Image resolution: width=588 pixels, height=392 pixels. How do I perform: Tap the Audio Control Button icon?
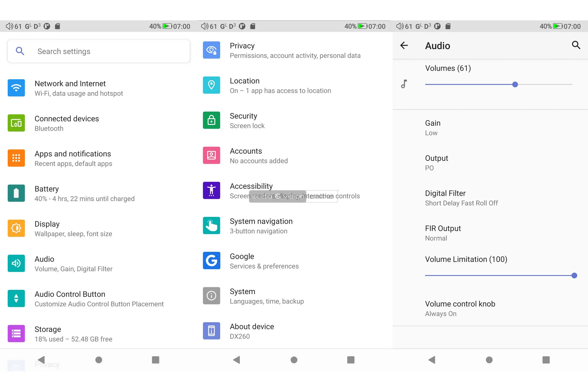pos(16,298)
